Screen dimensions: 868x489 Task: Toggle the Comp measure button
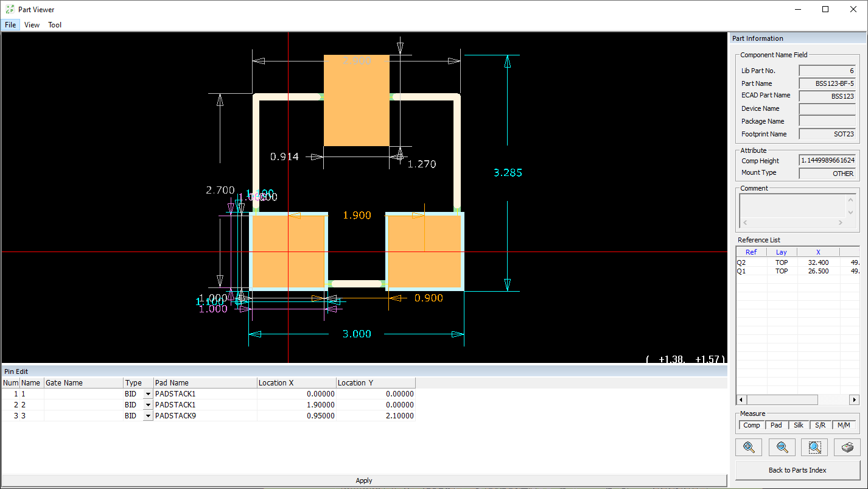(751, 425)
